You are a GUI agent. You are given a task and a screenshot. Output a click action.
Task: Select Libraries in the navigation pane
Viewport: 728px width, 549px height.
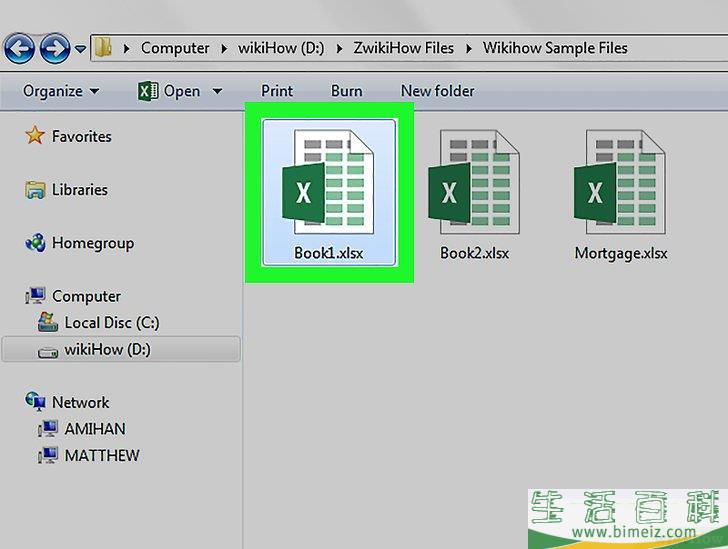tap(80, 190)
